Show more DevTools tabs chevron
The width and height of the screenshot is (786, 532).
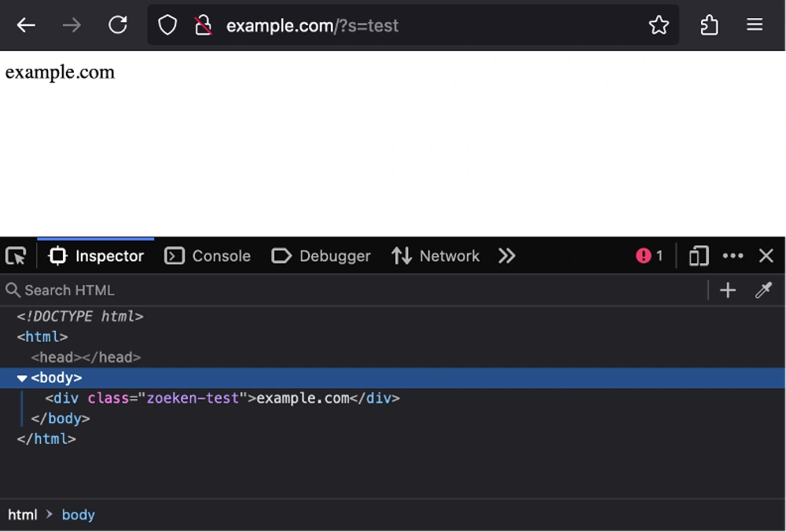pos(507,256)
